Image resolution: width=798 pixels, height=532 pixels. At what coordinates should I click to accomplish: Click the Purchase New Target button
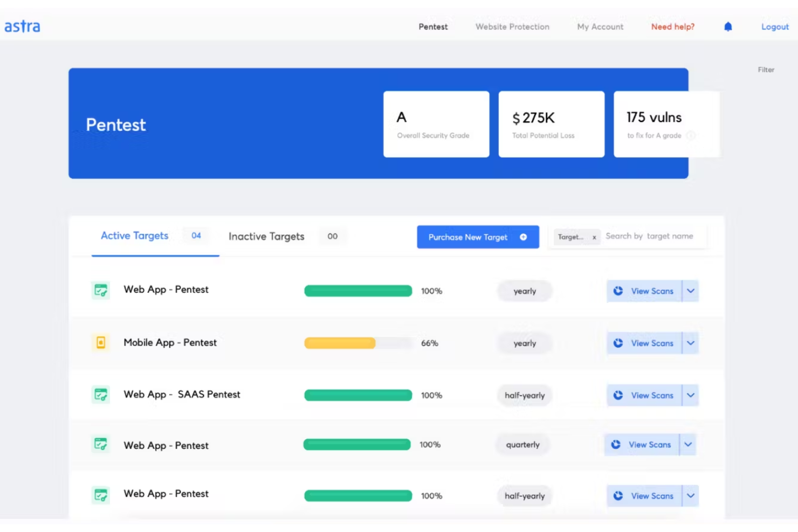[467, 237]
